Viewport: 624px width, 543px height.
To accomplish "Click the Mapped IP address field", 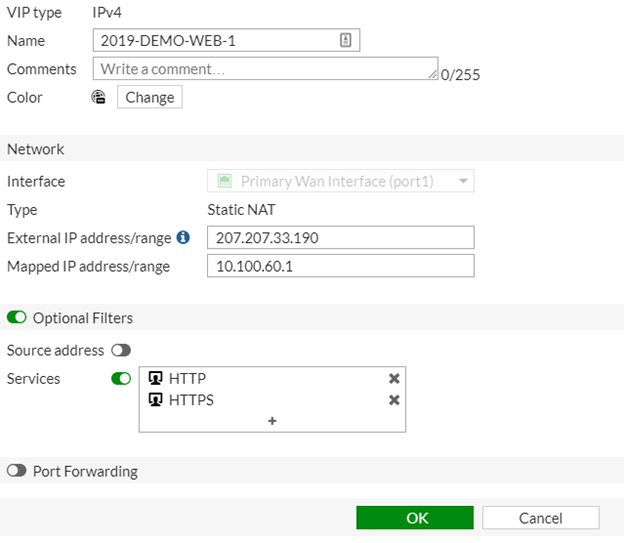I will tap(341, 266).
